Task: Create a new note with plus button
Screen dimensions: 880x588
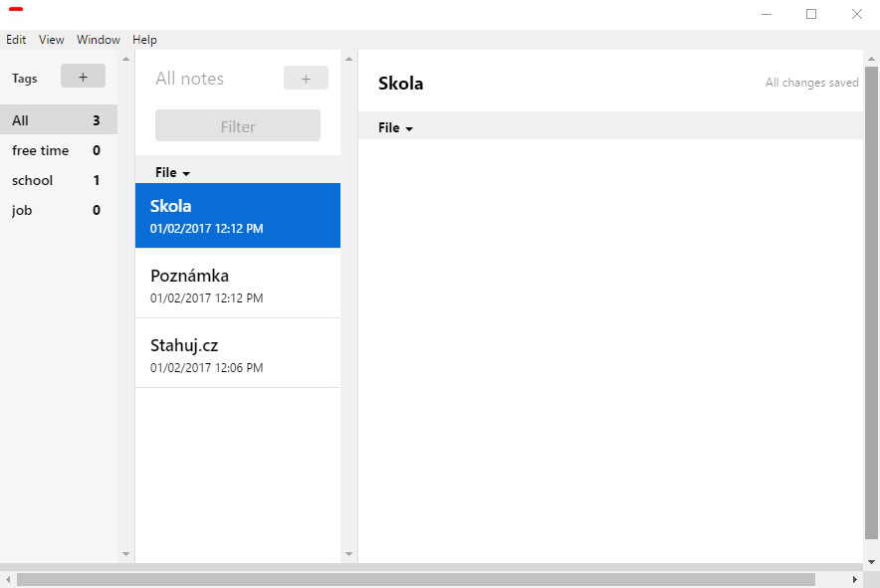Action: (306, 78)
